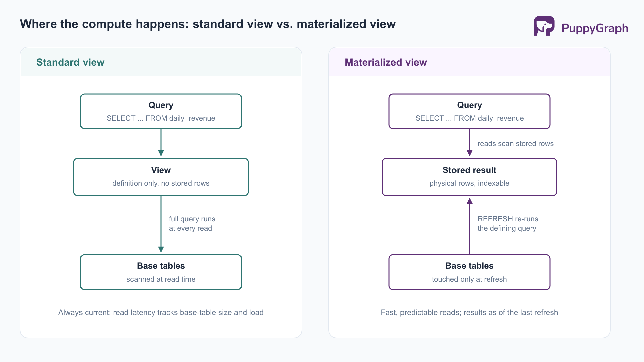Click the 'reads scan stored rows' label

coord(516,144)
